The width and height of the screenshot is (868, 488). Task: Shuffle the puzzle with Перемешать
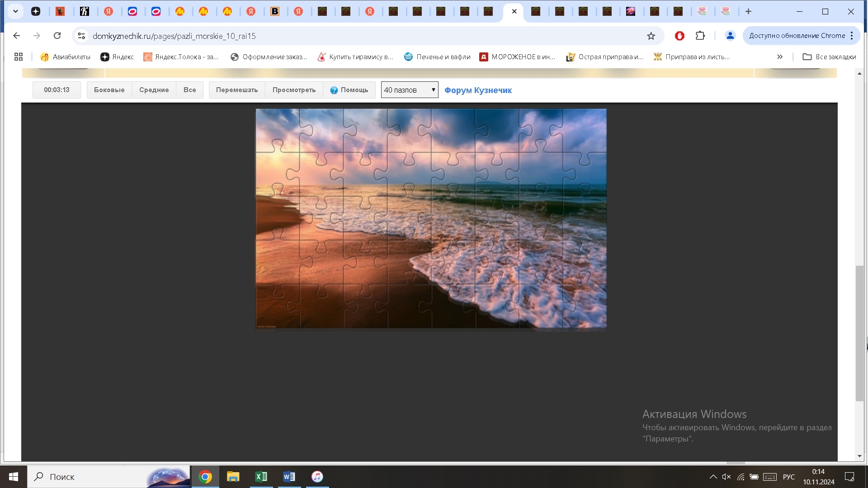pos(237,90)
